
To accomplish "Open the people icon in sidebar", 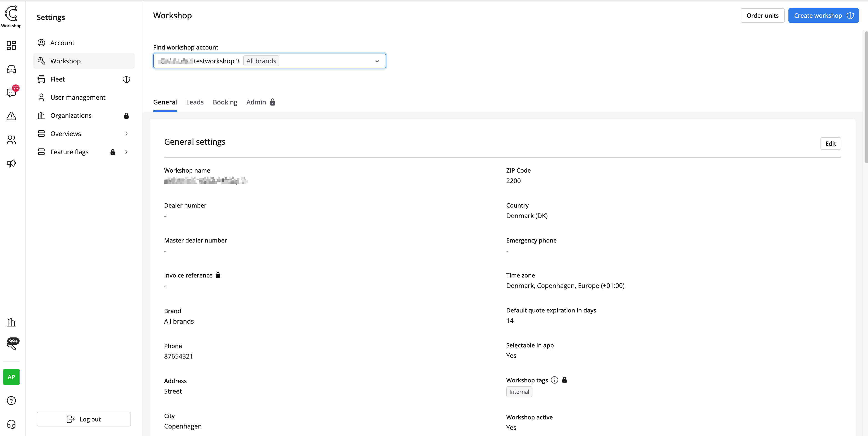I will click(x=11, y=140).
